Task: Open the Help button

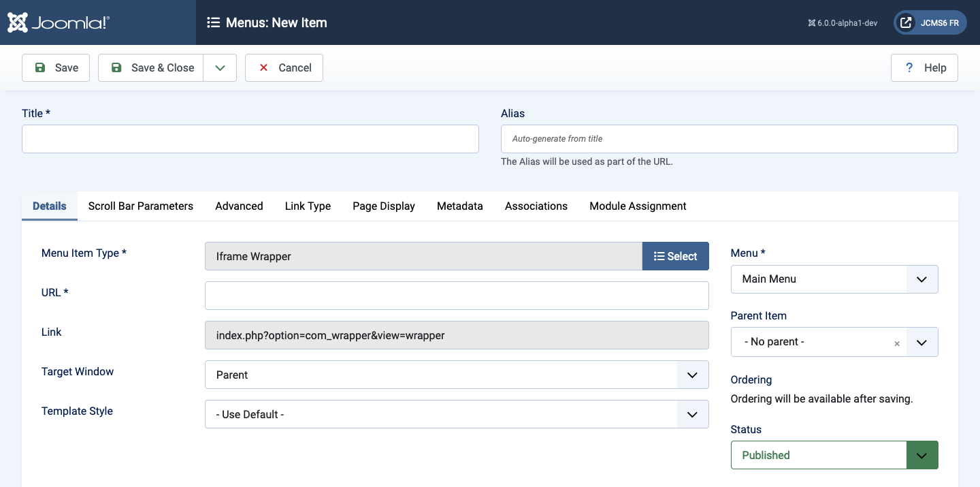Action: [924, 67]
